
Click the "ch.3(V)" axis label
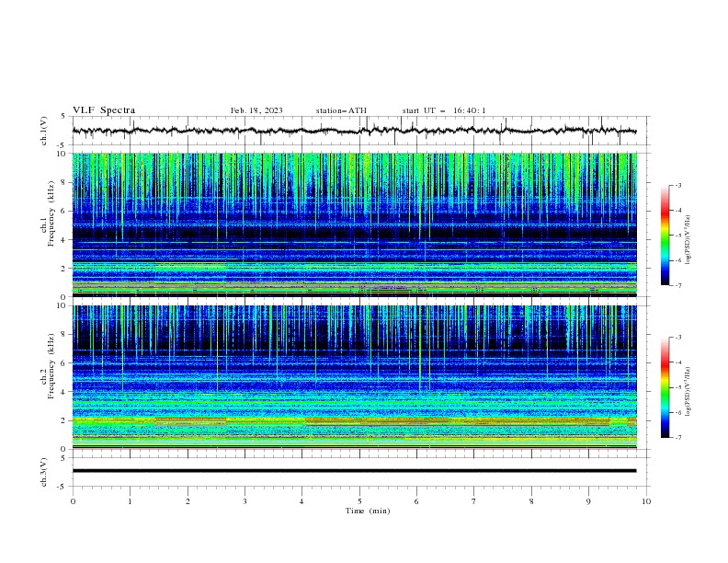pos(44,472)
